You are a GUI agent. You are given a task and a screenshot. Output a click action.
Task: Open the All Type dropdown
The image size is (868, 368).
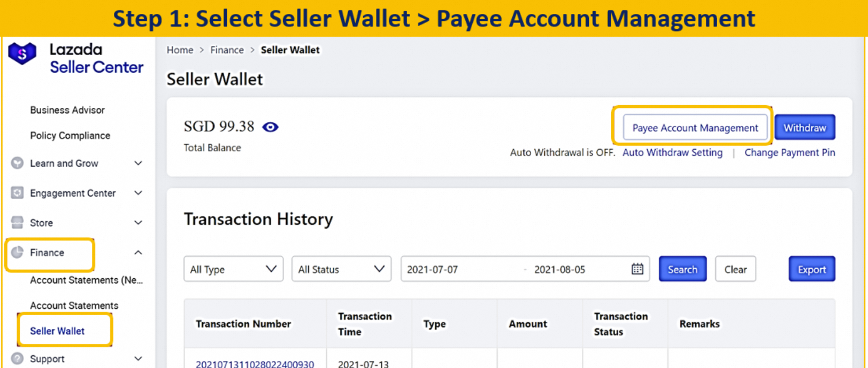tap(233, 269)
